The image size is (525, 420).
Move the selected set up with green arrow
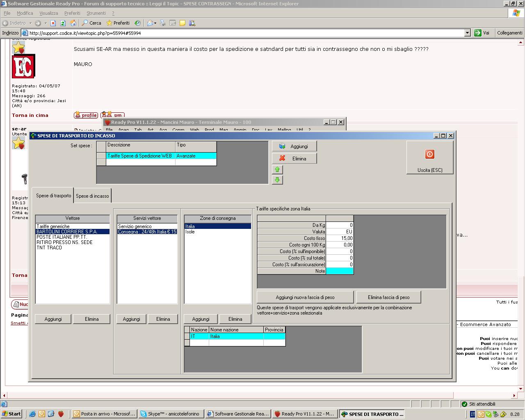[277, 169]
